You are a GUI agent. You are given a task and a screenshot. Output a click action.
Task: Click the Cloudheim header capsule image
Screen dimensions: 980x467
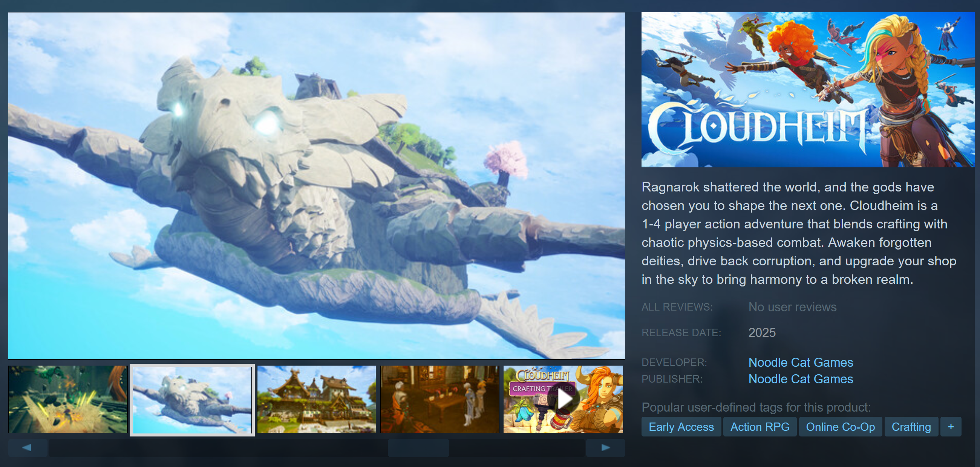point(807,90)
